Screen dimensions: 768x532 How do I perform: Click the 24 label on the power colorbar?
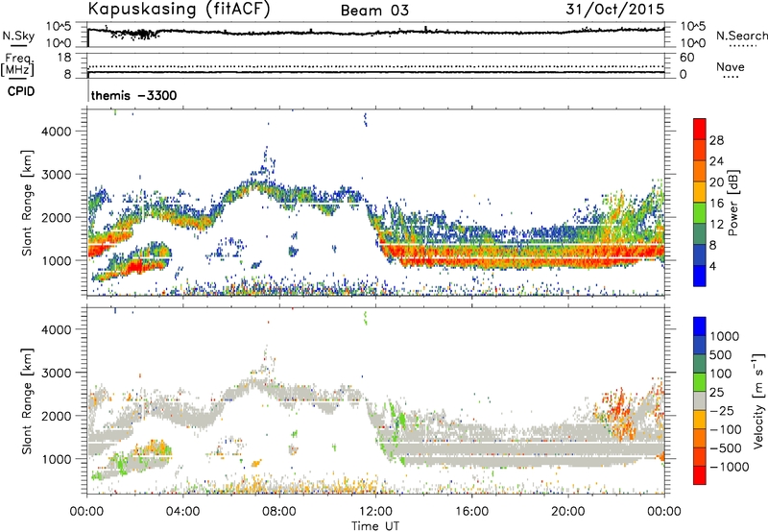pos(716,161)
